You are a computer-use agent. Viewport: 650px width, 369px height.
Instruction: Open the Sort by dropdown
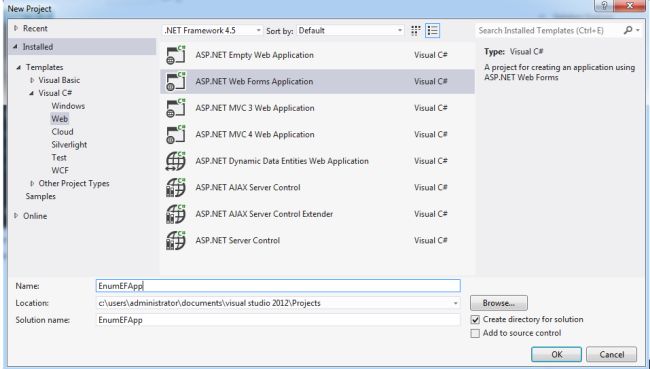pyautogui.click(x=350, y=31)
